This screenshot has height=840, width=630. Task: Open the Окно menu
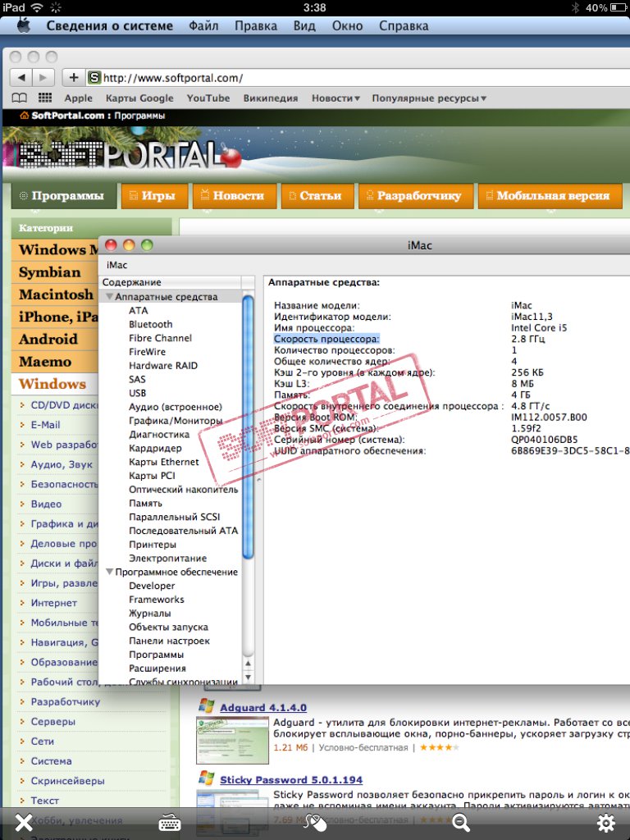coord(347,25)
